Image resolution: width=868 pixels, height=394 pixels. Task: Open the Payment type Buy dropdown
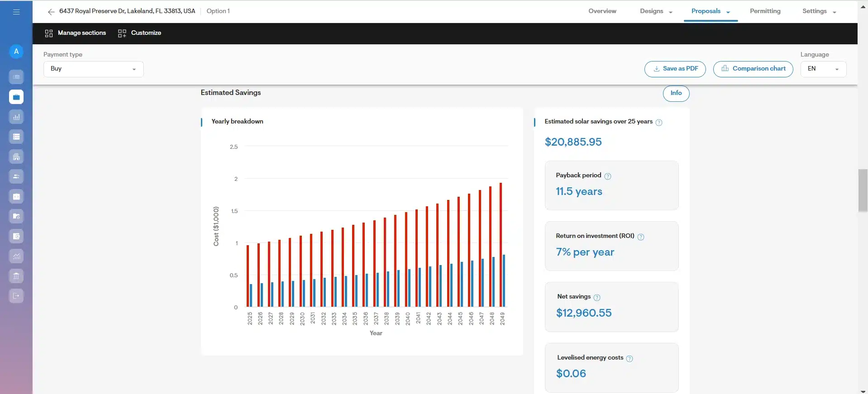coord(93,69)
